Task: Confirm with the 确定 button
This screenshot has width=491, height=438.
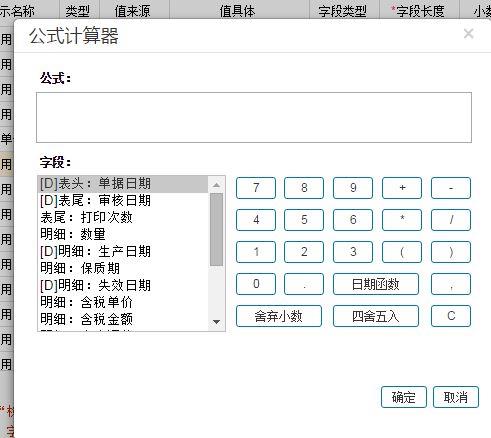Action: (404, 397)
